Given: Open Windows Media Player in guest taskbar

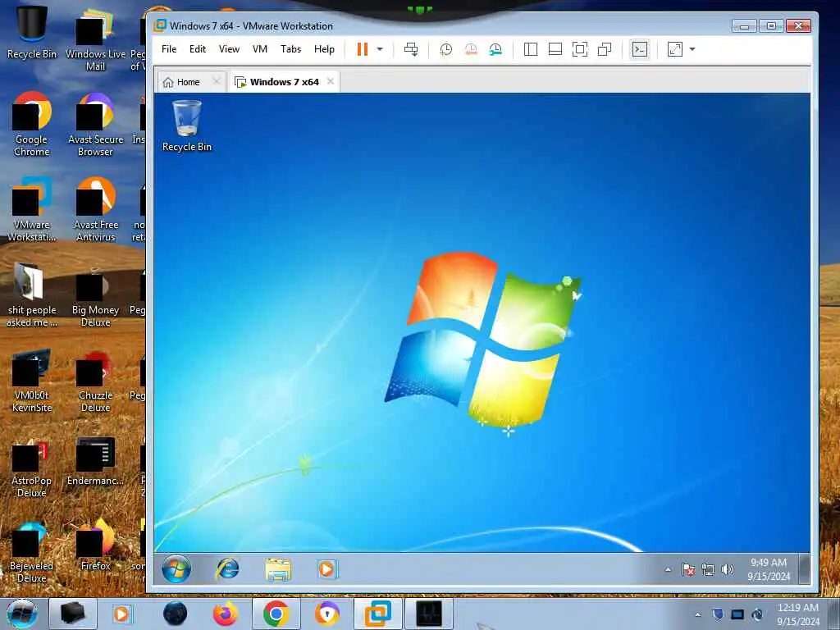Looking at the screenshot, I should (326, 569).
